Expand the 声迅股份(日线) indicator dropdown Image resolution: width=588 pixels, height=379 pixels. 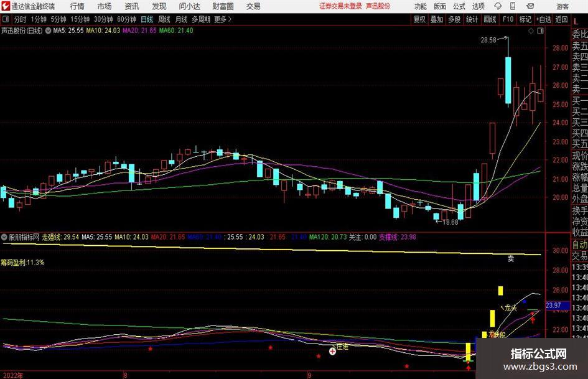[x=48, y=30]
